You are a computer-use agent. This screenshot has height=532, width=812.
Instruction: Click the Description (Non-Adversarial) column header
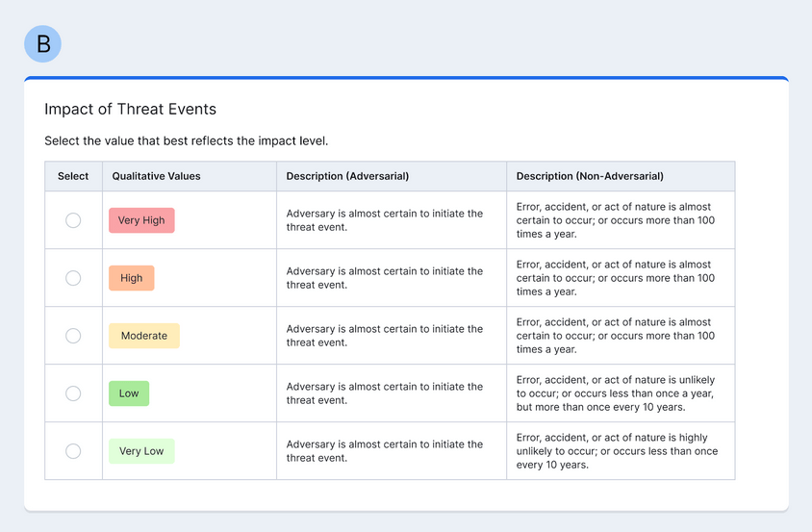(590, 176)
